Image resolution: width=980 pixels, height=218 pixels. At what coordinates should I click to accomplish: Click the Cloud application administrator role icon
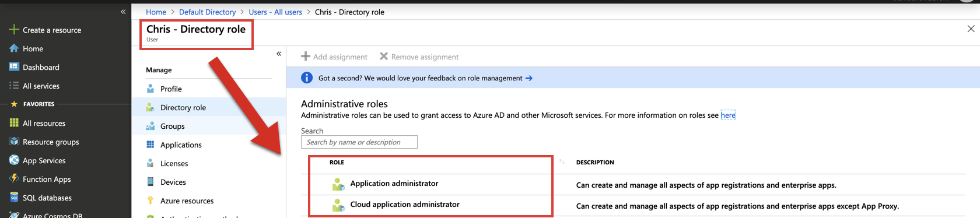pos(338,205)
